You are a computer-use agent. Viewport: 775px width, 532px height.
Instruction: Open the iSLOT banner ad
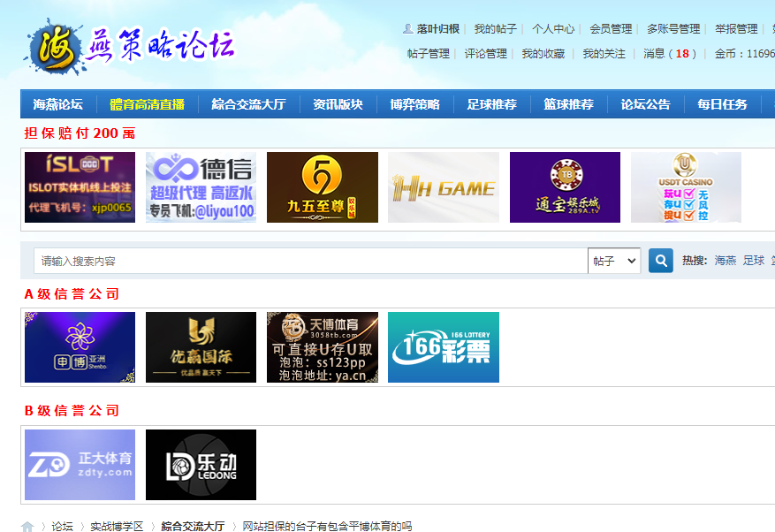[x=80, y=187]
